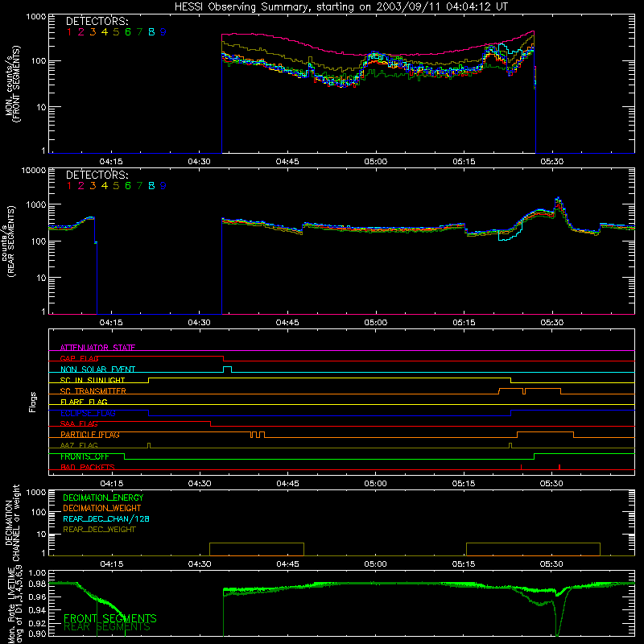Click the 05:00 tick under decimation plot
The image size is (644, 644).
click(x=375, y=564)
